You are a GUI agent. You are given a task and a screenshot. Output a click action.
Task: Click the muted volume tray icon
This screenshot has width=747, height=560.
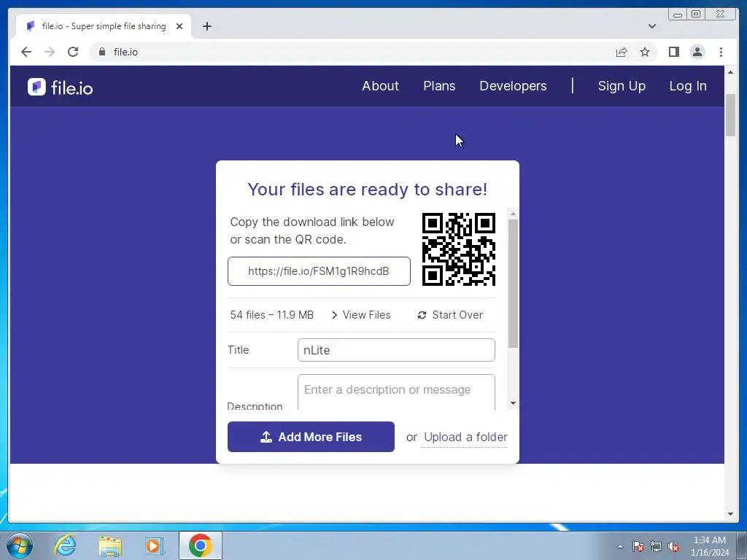click(673, 546)
